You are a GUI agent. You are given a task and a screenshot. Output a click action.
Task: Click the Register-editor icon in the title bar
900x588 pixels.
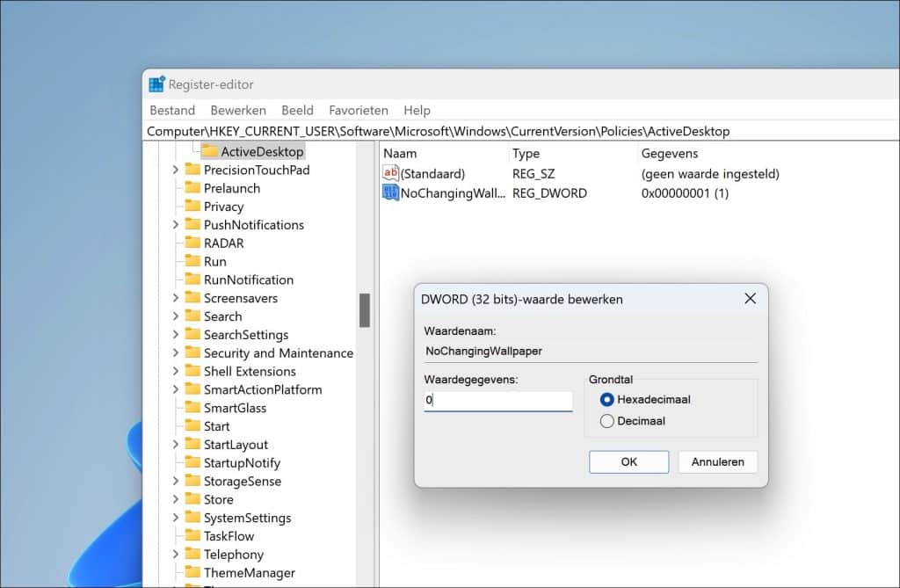[156, 83]
